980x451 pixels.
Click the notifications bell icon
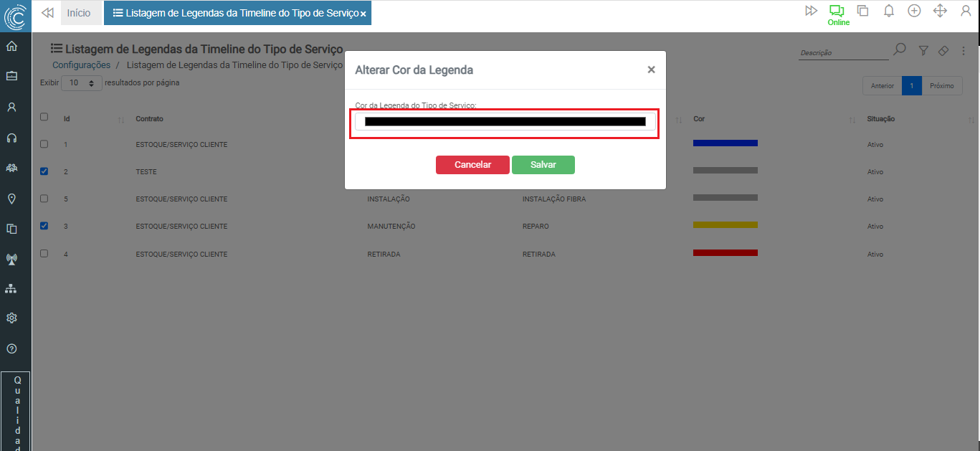tap(889, 11)
